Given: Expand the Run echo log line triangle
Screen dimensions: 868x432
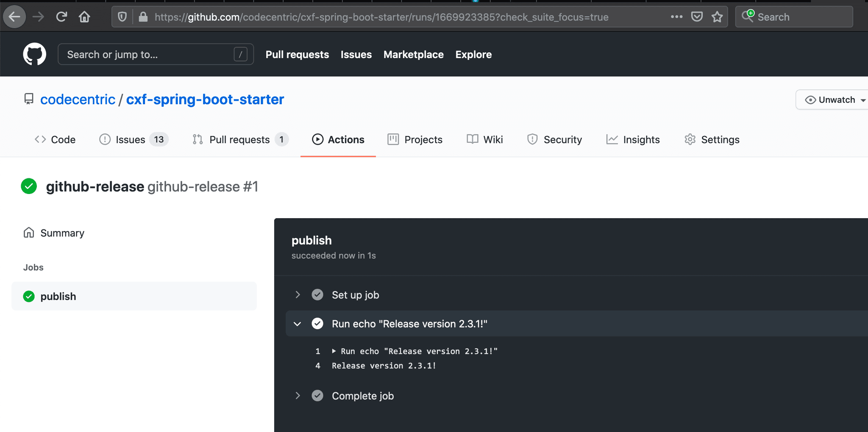Looking at the screenshot, I should (334, 351).
